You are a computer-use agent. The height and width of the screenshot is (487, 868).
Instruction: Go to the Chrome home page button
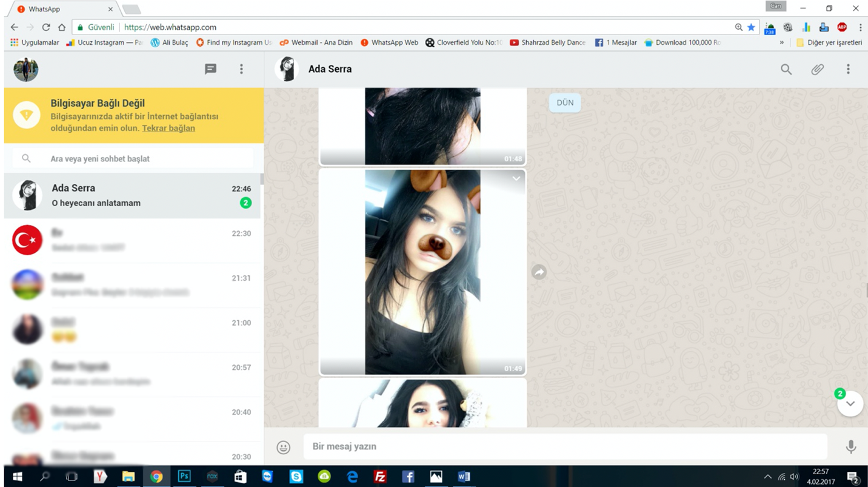[x=62, y=27]
